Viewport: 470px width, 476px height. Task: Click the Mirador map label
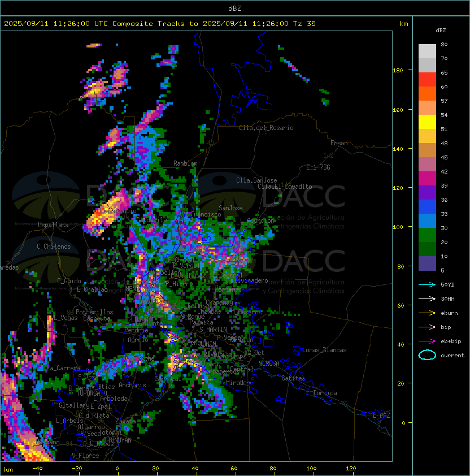coord(238,383)
